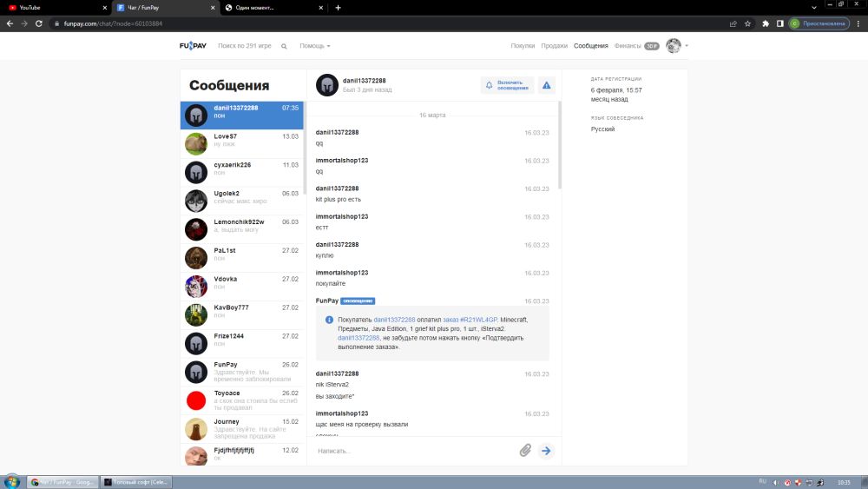Click the attach file paperclip icon

tap(525, 451)
